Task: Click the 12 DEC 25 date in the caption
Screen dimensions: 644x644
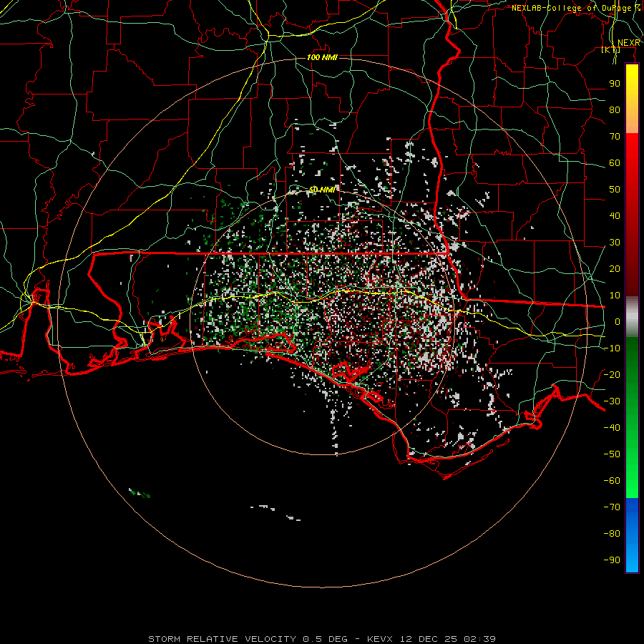Action: click(x=429, y=639)
